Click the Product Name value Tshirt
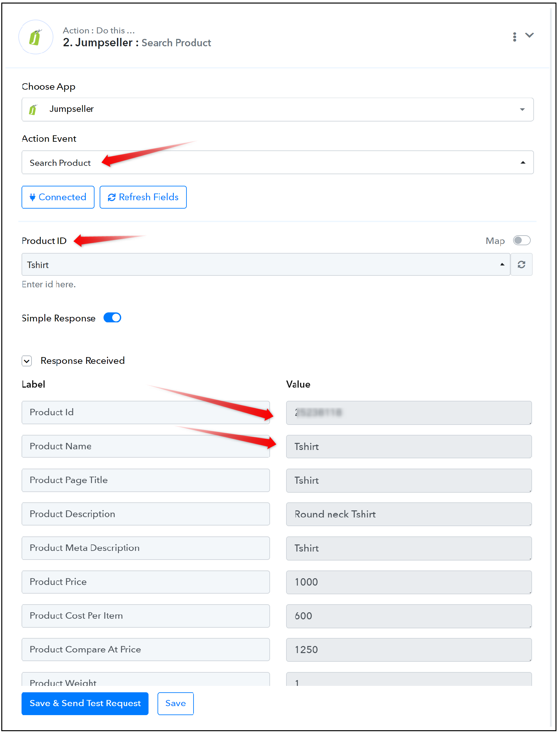The height and width of the screenshot is (736, 560). point(409,447)
